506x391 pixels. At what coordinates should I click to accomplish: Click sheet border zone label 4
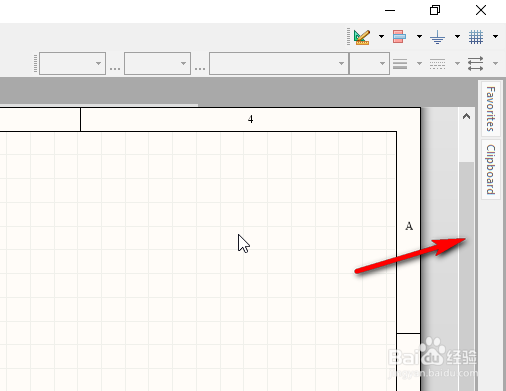(250, 119)
